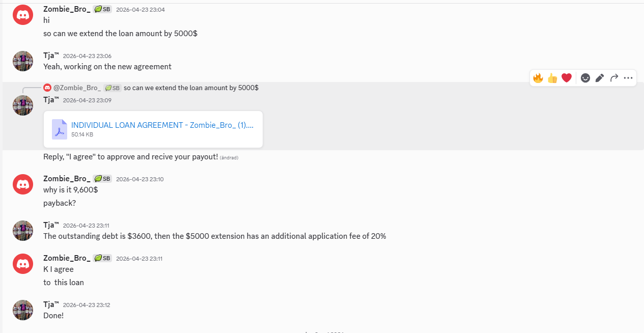This screenshot has width=644, height=333.
Task: Click the SB server tag badge at 23:04
Action: pyautogui.click(x=103, y=9)
